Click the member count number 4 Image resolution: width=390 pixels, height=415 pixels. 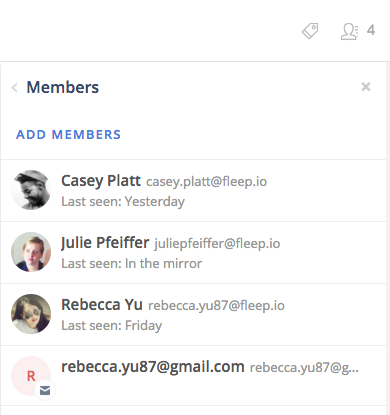(371, 30)
